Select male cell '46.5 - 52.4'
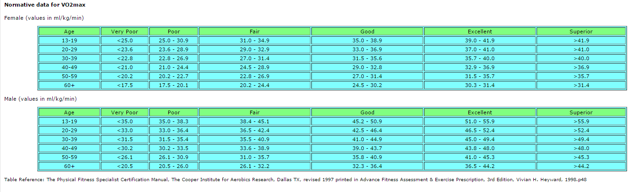This screenshot has width=644, height=192. 480,130
